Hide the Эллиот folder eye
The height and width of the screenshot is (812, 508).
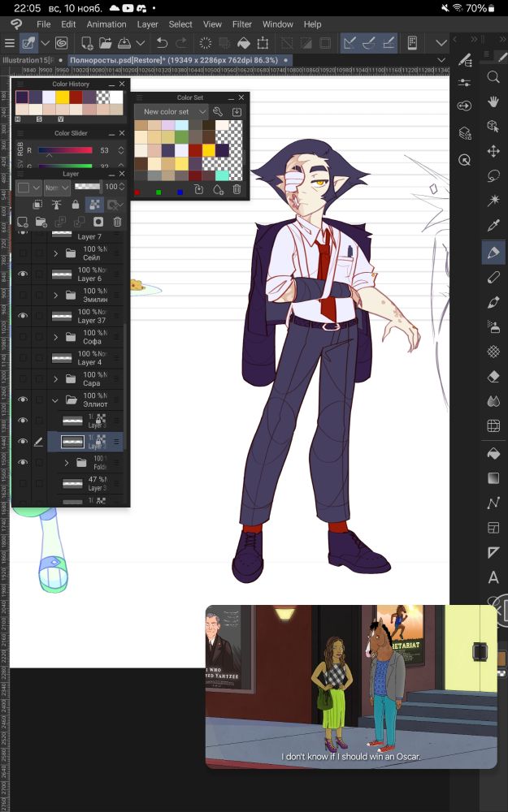22,400
